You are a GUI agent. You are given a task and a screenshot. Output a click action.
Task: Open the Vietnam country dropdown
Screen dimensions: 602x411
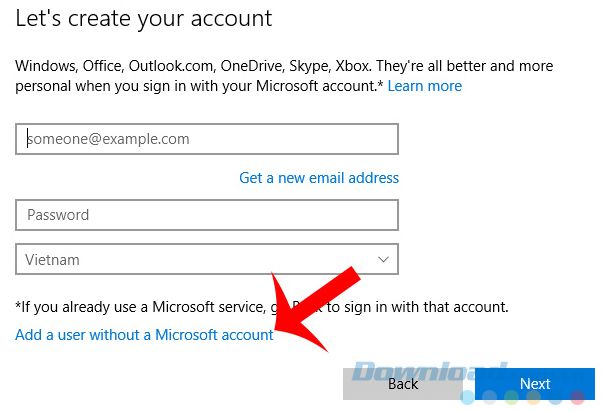click(x=207, y=259)
